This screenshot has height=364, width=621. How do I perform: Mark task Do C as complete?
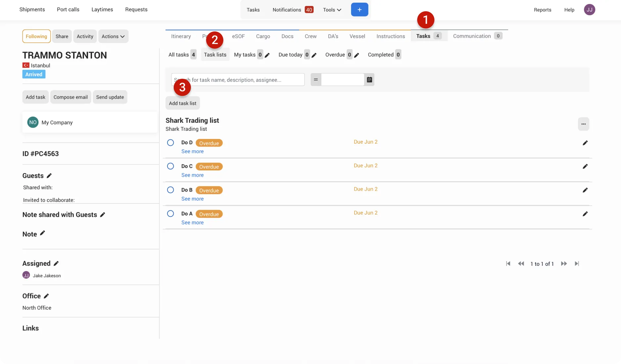pyautogui.click(x=170, y=166)
